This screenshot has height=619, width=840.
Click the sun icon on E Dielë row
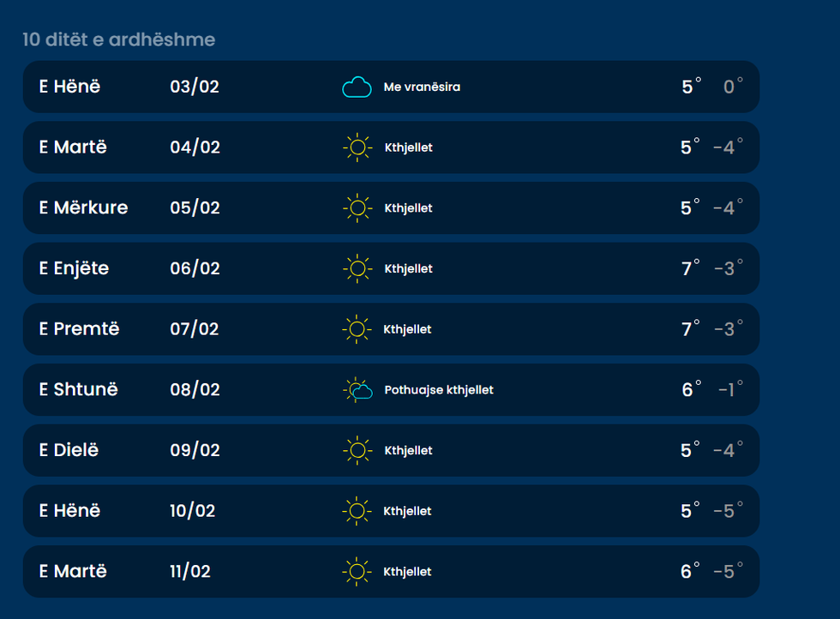[x=357, y=450]
